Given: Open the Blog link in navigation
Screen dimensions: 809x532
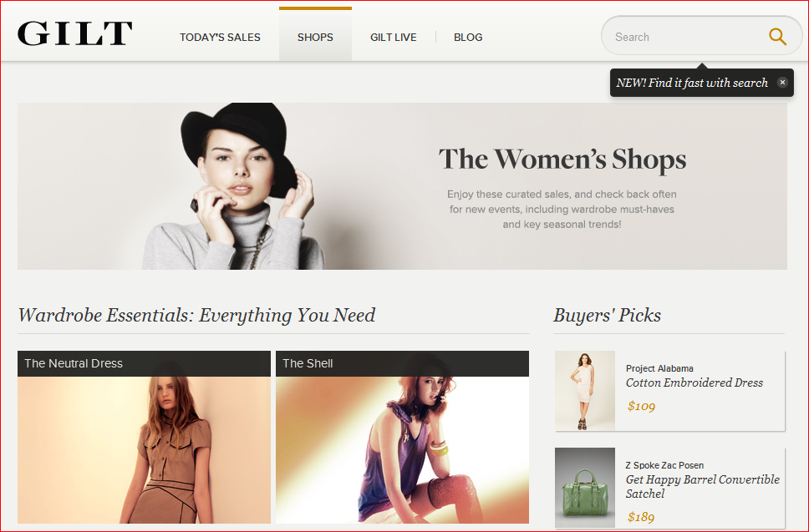Looking at the screenshot, I should point(468,37).
